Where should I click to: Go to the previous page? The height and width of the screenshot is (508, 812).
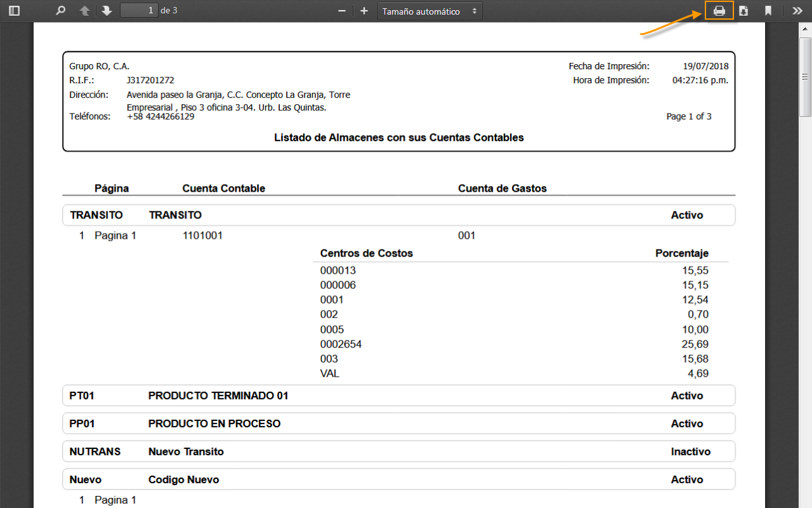tap(84, 11)
